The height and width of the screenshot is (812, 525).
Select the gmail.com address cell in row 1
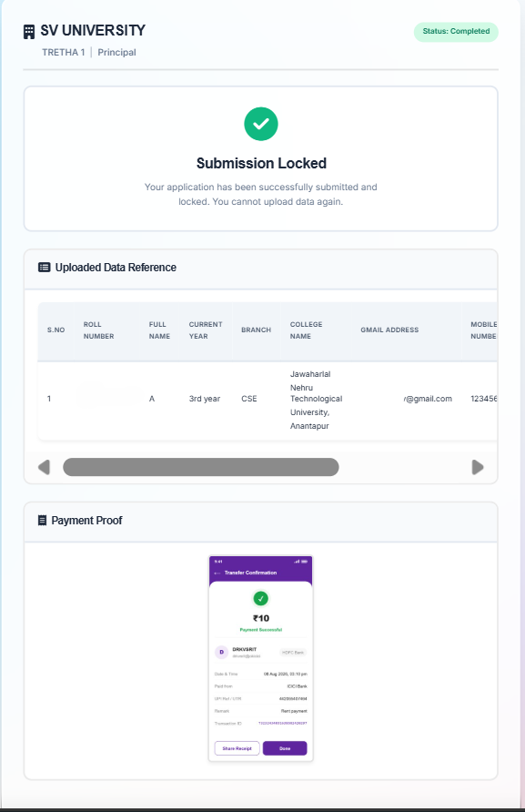pyautogui.click(x=428, y=399)
